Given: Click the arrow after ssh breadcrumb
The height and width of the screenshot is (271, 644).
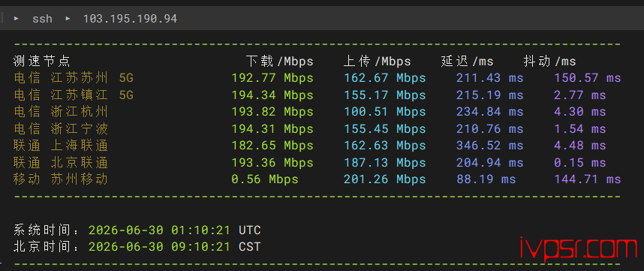Looking at the screenshot, I should (x=68, y=19).
